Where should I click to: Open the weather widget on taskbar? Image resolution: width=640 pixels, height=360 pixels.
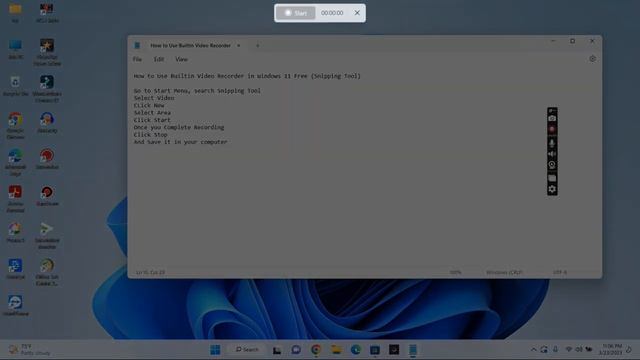pyautogui.click(x=29, y=350)
